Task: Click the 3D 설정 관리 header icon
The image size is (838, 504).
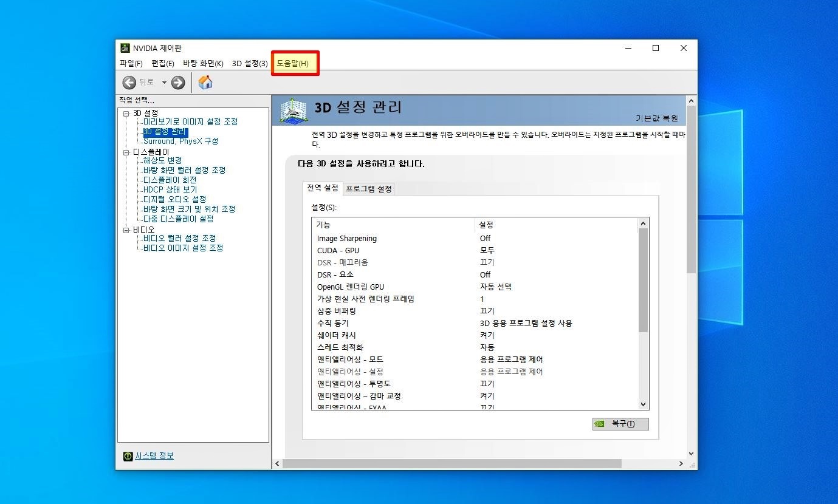Action: click(x=294, y=111)
